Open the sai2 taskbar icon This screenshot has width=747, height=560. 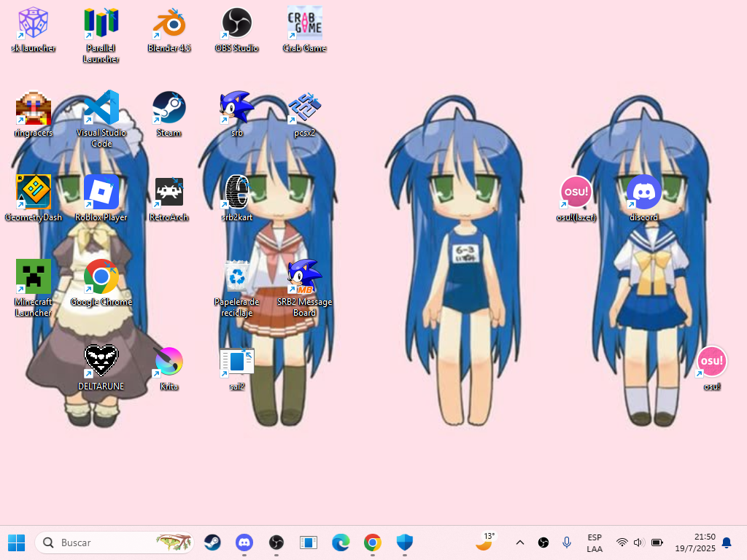click(309, 542)
